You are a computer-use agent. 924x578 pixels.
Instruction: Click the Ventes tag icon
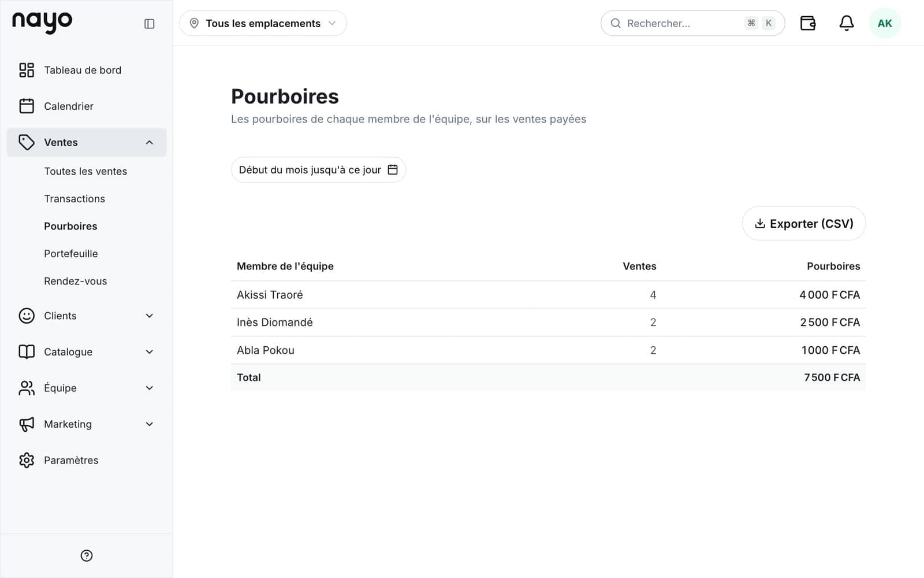[x=27, y=142]
